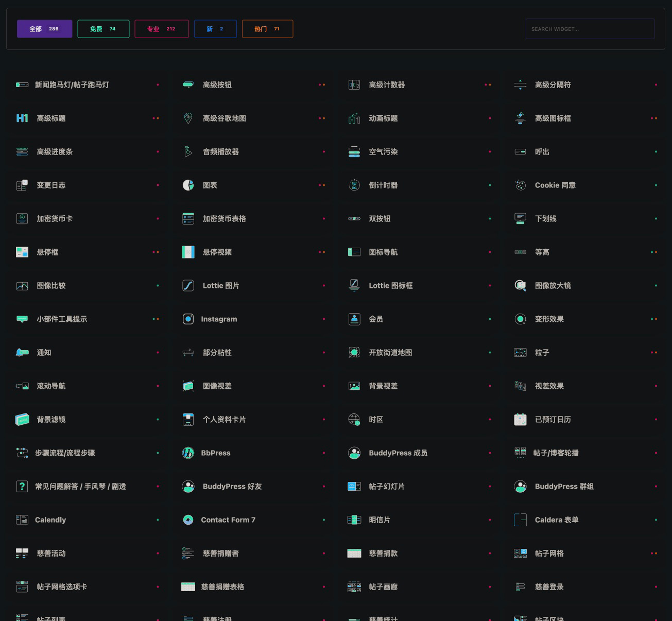Click the 图表 pie chart icon
The height and width of the screenshot is (621, 672).
pos(188,185)
